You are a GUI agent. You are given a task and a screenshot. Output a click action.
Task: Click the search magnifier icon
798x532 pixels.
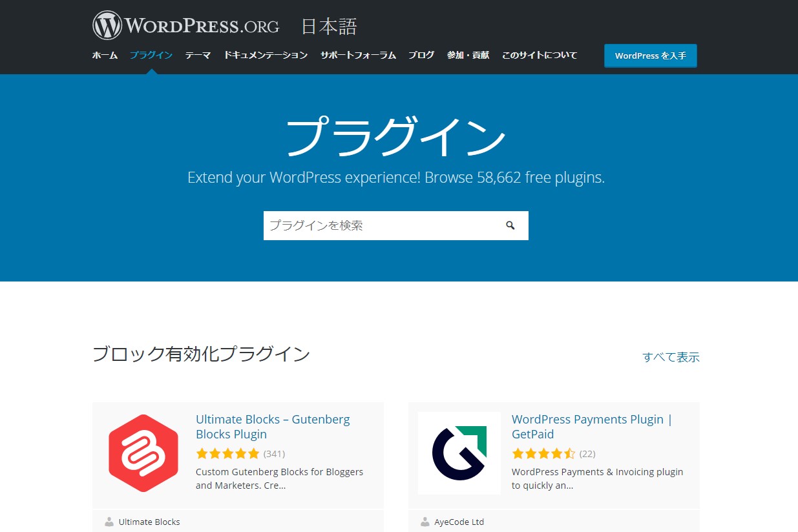click(x=510, y=225)
